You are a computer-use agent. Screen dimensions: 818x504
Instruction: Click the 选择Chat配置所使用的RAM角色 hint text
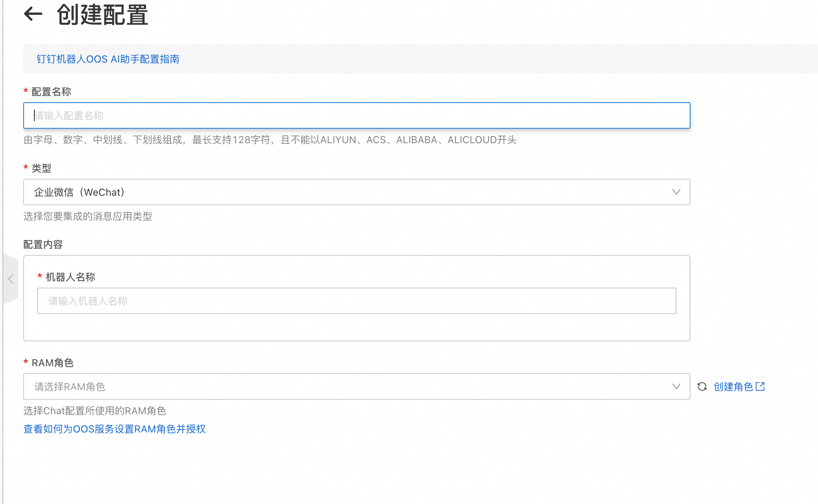[95, 411]
